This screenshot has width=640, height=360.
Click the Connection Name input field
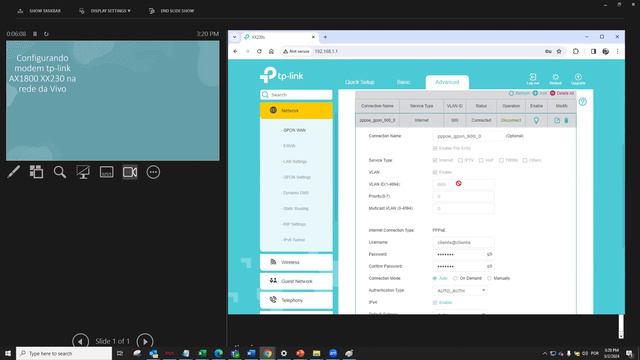click(x=468, y=136)
